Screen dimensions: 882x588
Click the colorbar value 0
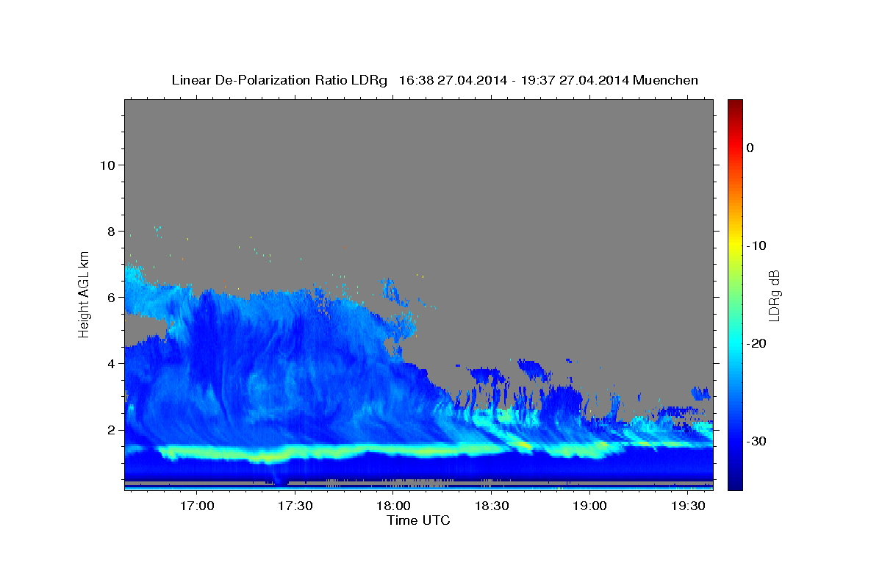(750, 148)
